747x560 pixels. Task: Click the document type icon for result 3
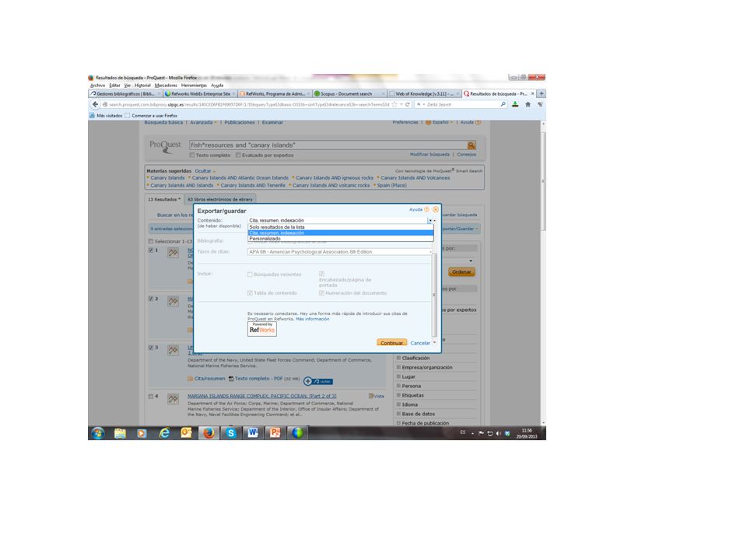coord(173,350)
